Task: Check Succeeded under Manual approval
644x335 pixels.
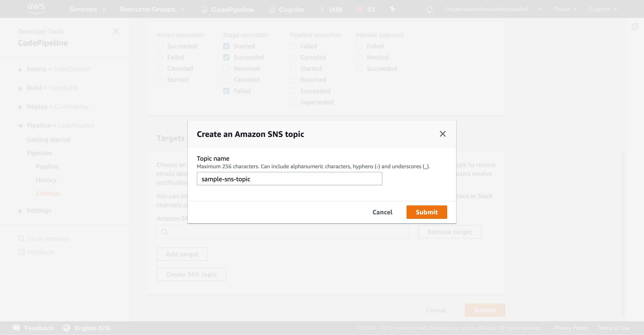Action: [x=359, y=68]
